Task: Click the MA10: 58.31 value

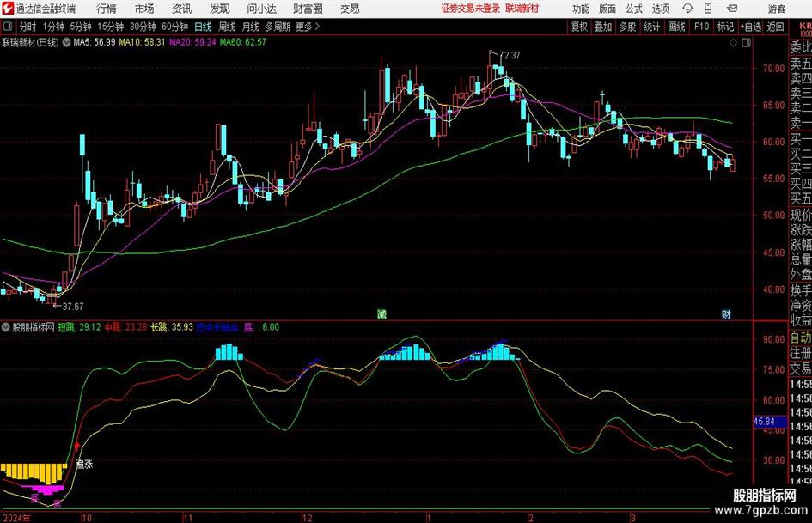Action: coord(142,42)
